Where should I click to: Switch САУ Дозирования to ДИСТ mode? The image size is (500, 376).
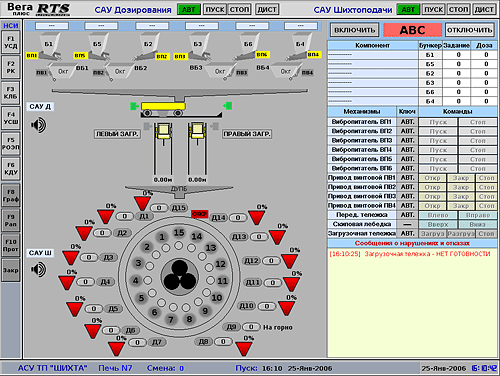point(267,9)
